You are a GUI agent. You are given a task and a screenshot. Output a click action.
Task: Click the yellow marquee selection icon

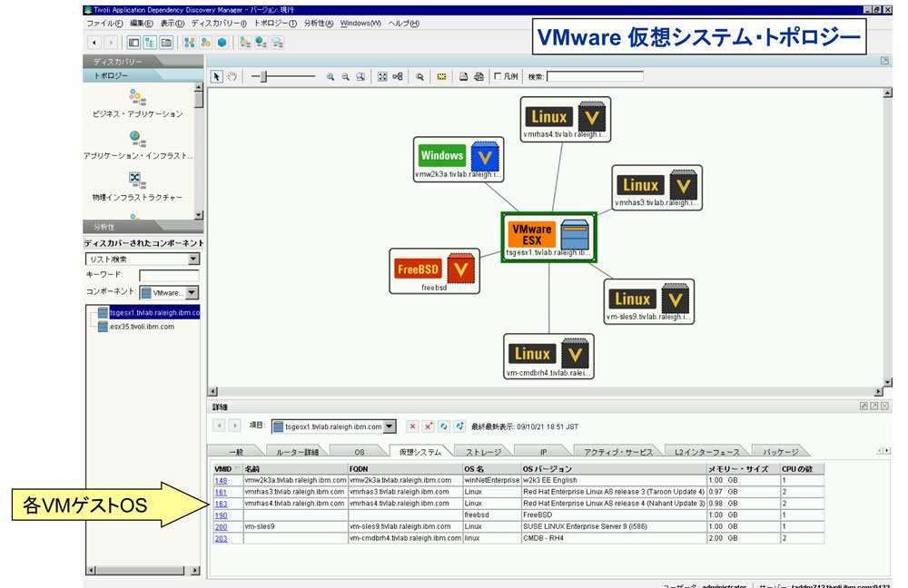coord(441,76)
